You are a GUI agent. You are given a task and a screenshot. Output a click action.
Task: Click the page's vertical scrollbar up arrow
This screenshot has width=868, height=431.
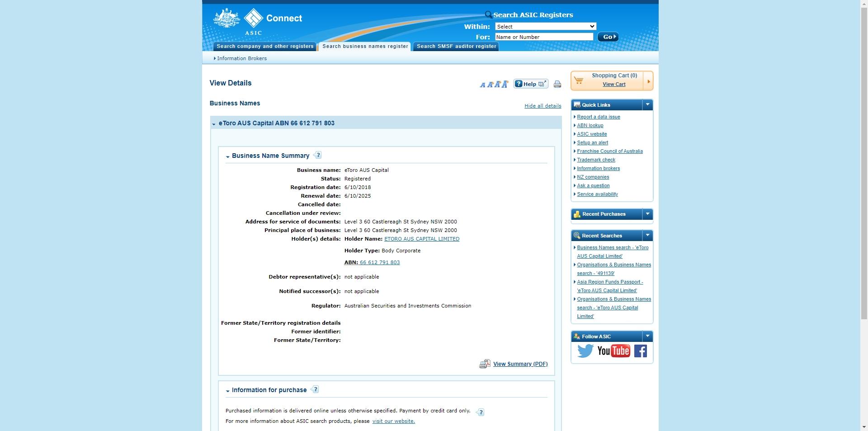click(x=864, y=4)
